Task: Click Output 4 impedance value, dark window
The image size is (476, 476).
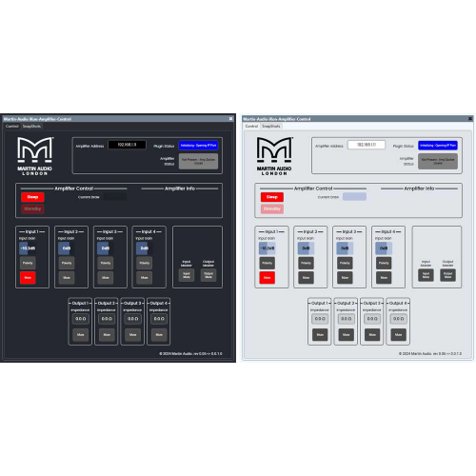Action: (159, 319)
